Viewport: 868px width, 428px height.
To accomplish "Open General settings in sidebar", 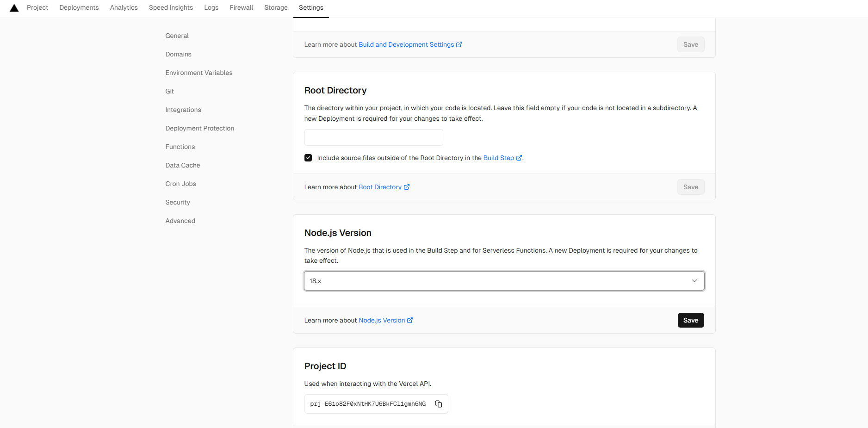I will click(177, 36).
